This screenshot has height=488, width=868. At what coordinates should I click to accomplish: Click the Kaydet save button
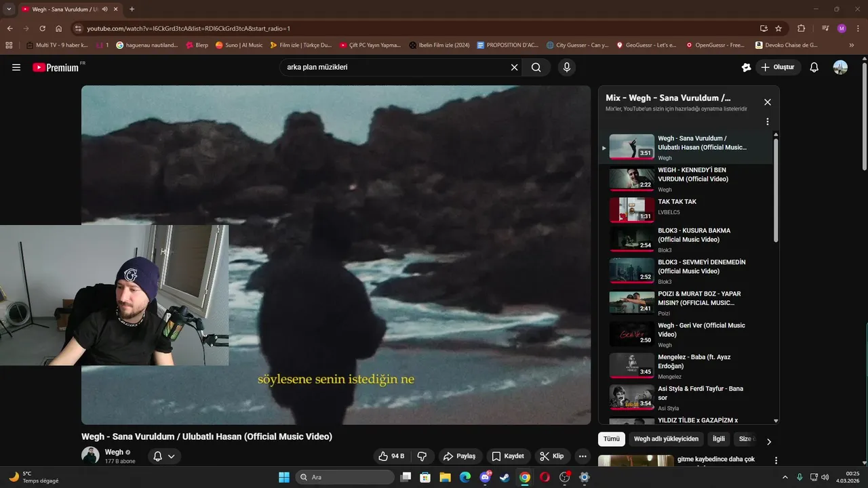pos(508,456)
